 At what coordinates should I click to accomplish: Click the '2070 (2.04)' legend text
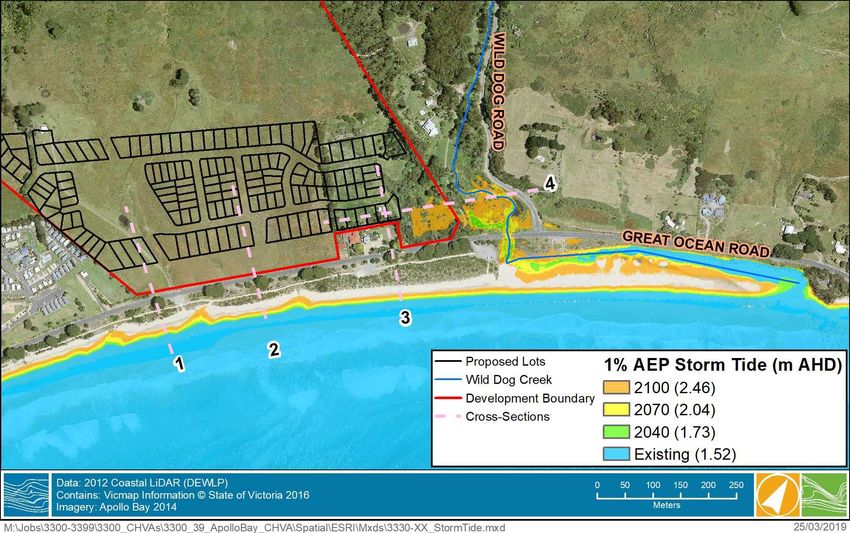click(674, 410)
